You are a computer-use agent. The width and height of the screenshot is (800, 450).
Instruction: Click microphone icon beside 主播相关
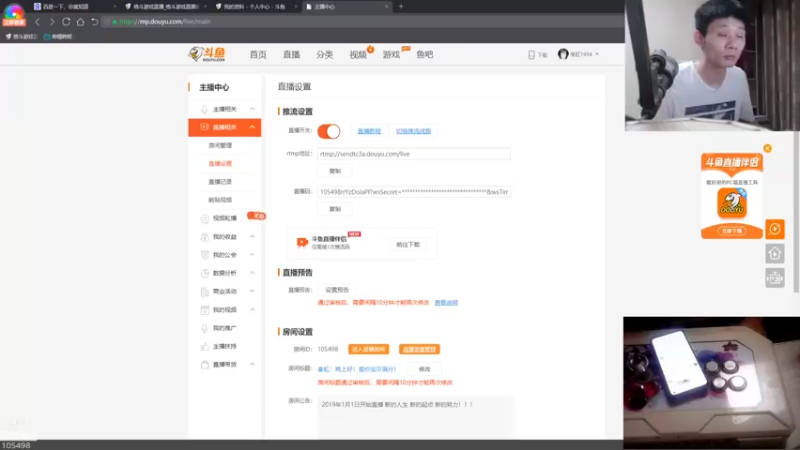click(x=204, y=109)
